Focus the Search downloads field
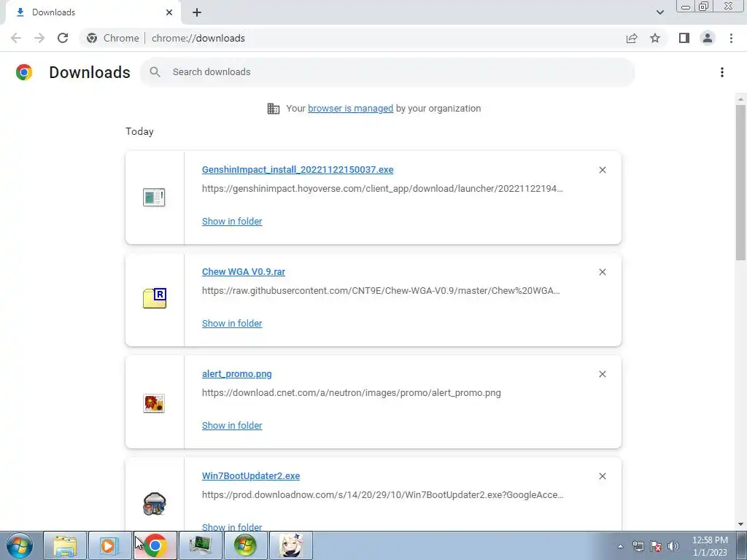Screen dimensions: 747x560 click(x=387, y=72)
